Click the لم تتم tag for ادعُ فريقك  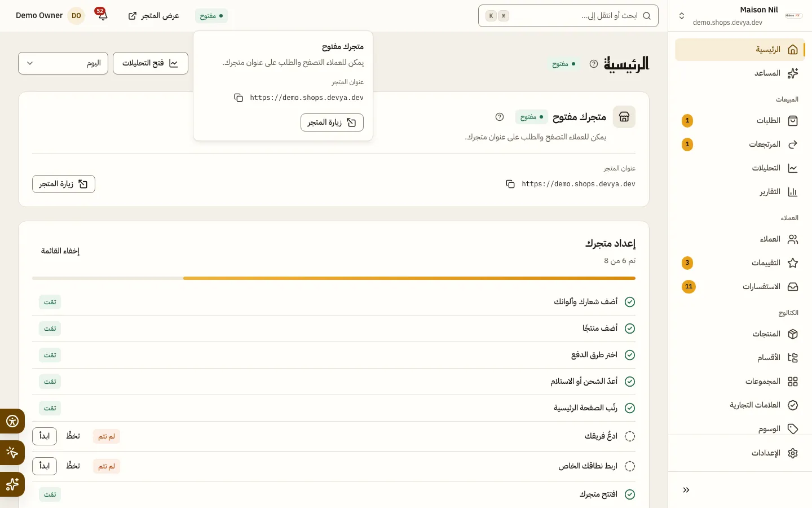(x=107, y=436)
